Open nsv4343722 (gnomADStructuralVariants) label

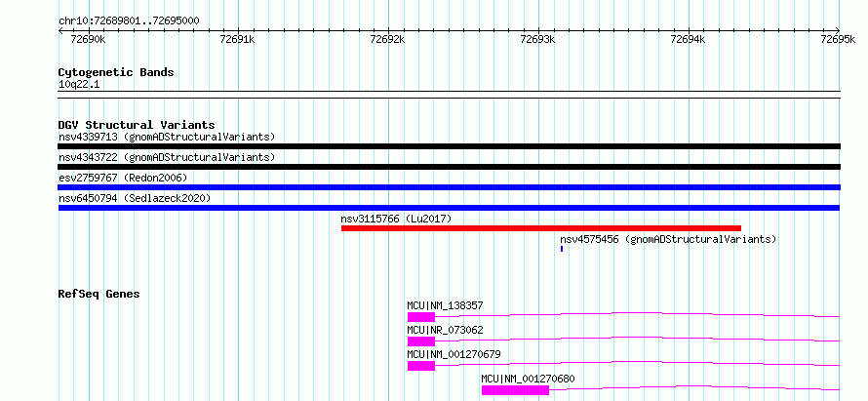(x=167, y=157)
